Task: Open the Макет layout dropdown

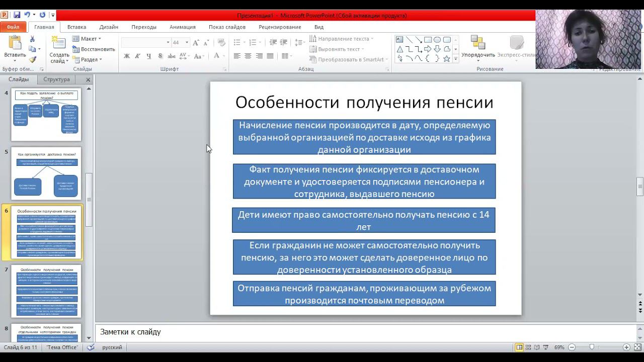Action: pyautogui.click(x=87, y=39)
